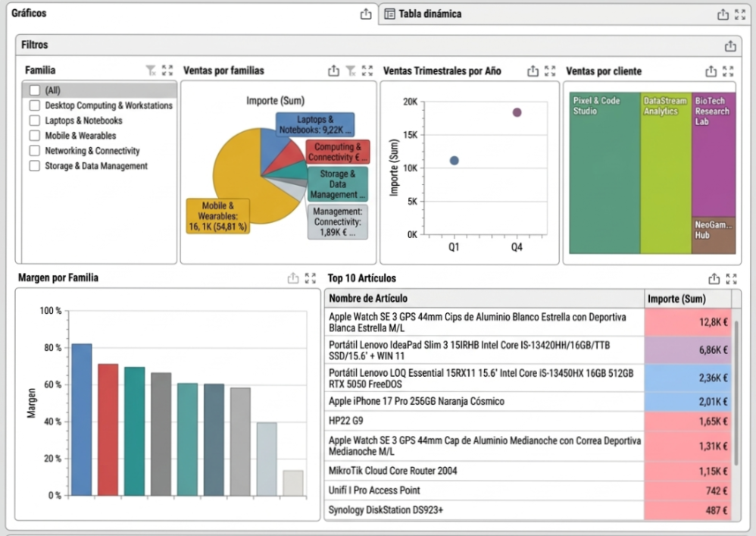The image size is (756, 536).
Task: Check the (All) families checkbox
Action: pyautogui.click(x=33, y=89)
